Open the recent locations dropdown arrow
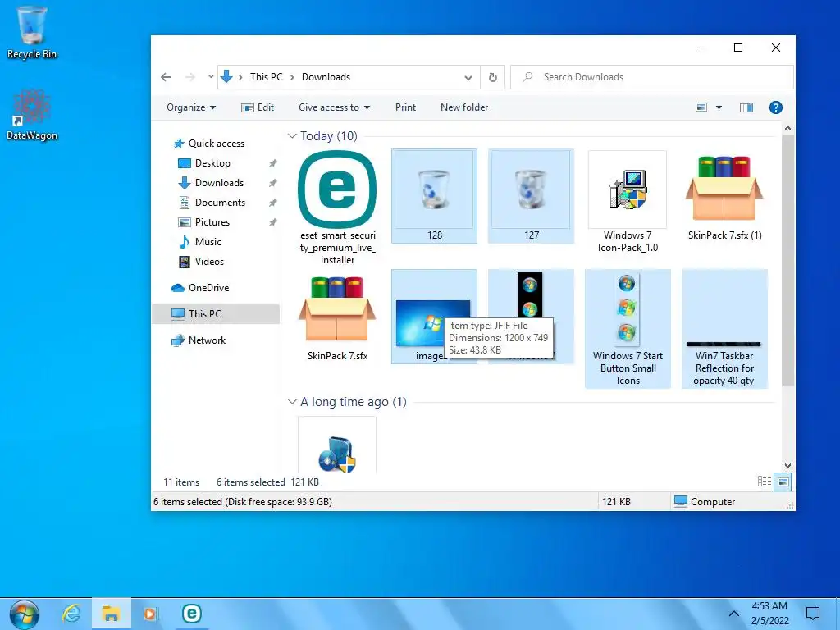The height and width of the screenshot is (630, 840). coord(211,77)
